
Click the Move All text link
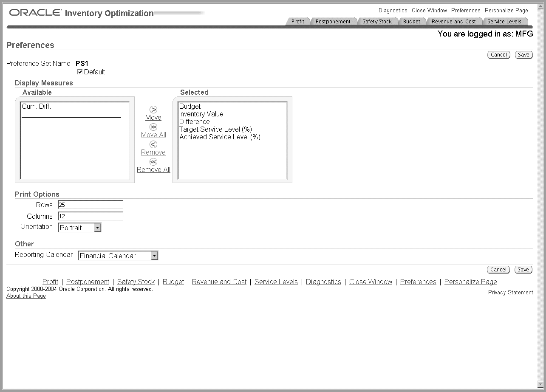coord(153,135)
